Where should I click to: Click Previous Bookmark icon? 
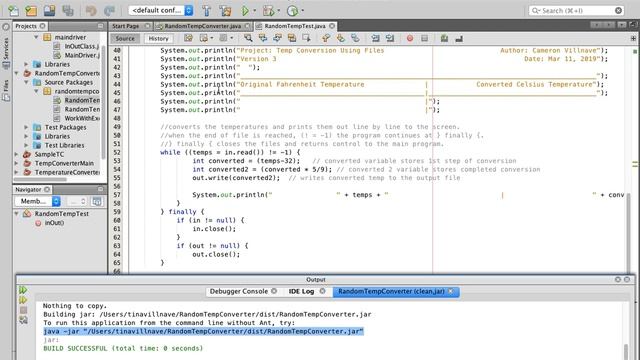[x=326, y=38]
